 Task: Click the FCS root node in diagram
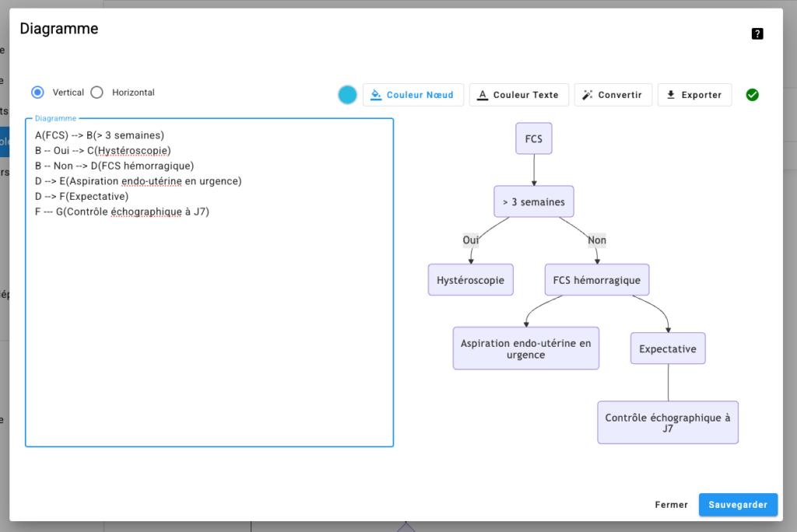[534, 139]
